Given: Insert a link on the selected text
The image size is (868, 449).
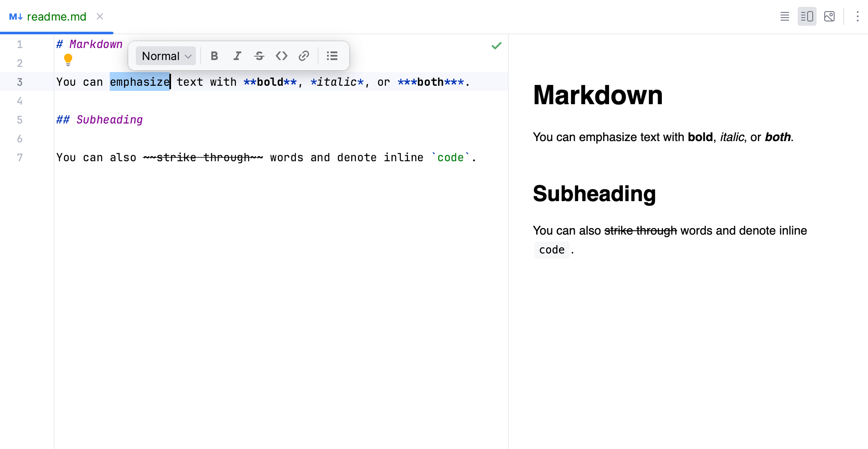Looking at the screenshot, I should point(304,55).
